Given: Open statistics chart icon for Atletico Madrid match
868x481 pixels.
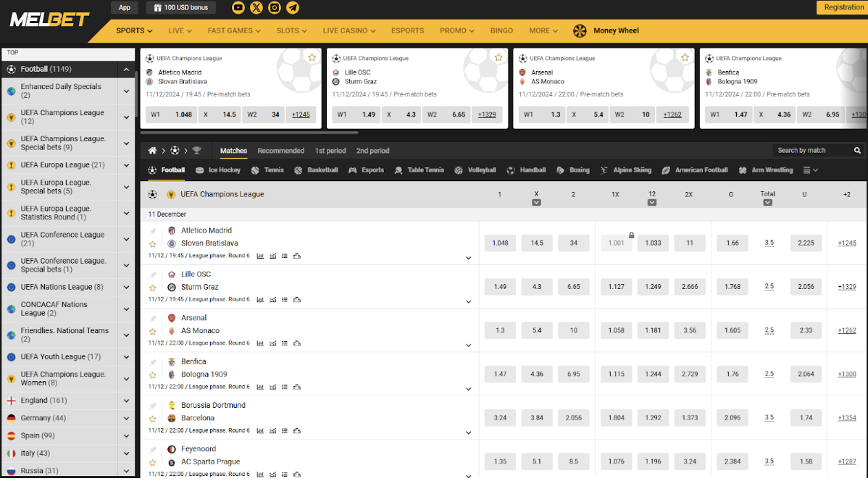Looking at the screenshot, I should pyautogui.click(x=260, y=256).
